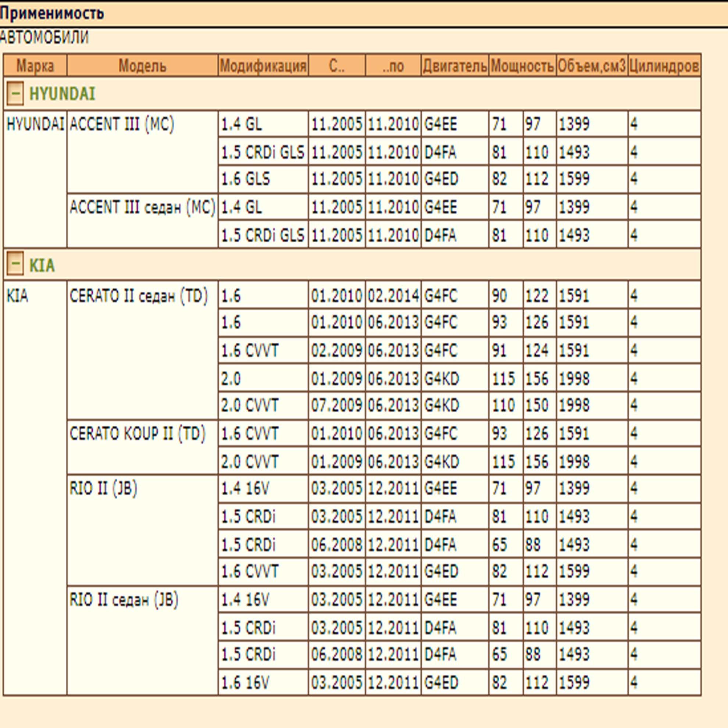Click the Двигатель column header
The width and height of the screenshot is (728, 728).
(x=455, y=65)
